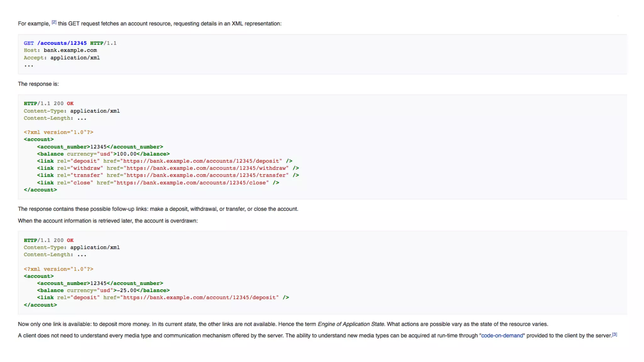Click the first red OK status

[x=70, y=103]
